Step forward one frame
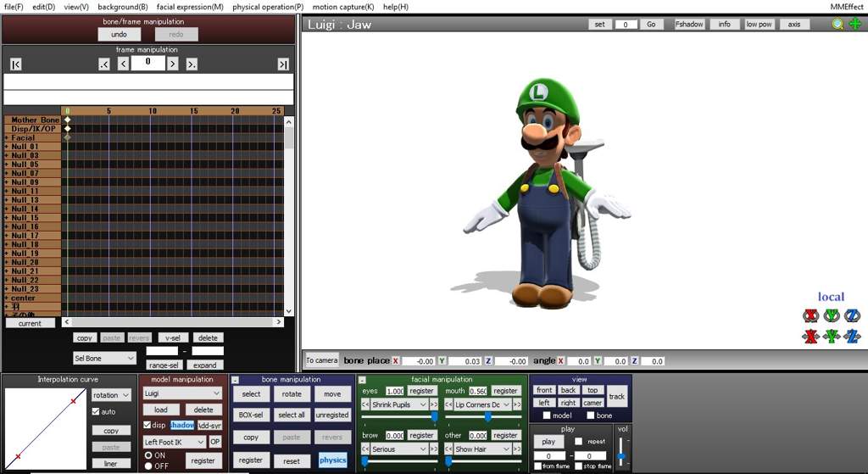The width and height of the screenshot is (868, 474). (173, 64)
